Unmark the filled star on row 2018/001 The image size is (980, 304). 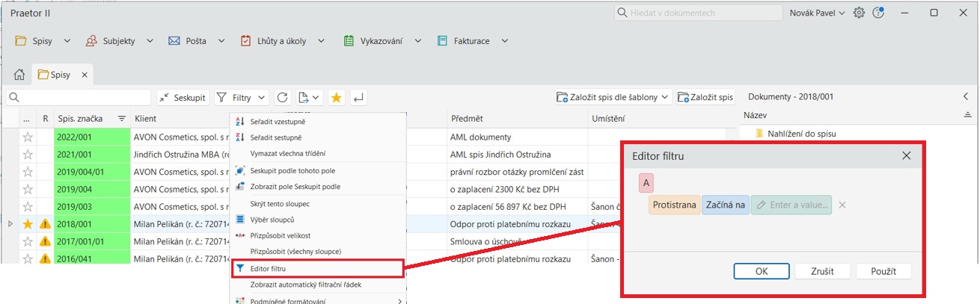[28, 223]
